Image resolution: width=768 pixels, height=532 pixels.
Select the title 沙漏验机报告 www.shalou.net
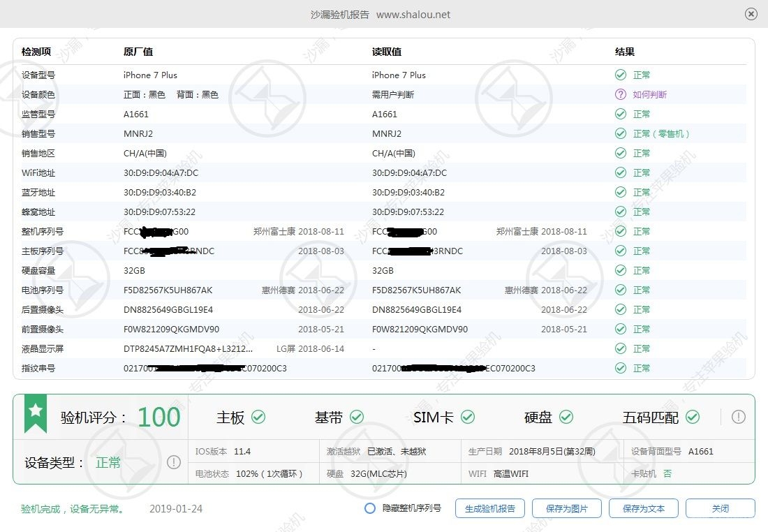(380, 15)
